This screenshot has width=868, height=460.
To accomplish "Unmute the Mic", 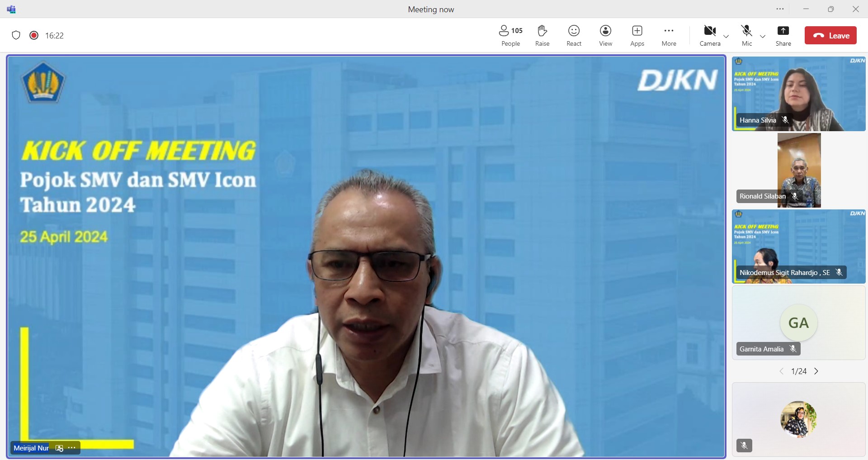I will [747, 35].
